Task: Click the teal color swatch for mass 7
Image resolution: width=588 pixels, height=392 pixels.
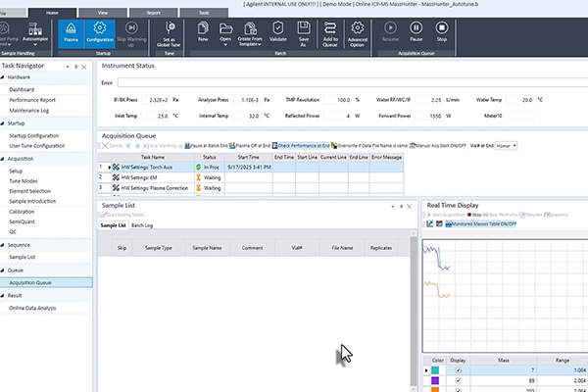Action: click(435, 370)
